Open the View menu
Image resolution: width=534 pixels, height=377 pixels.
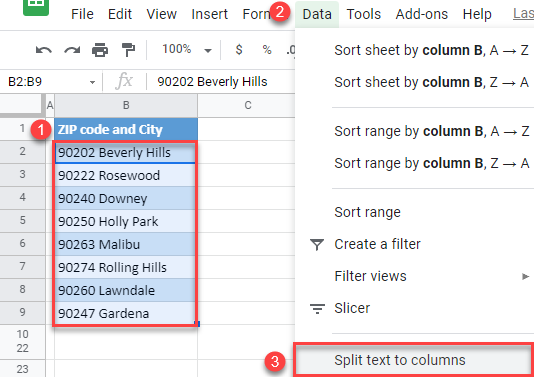coord(161,14)
